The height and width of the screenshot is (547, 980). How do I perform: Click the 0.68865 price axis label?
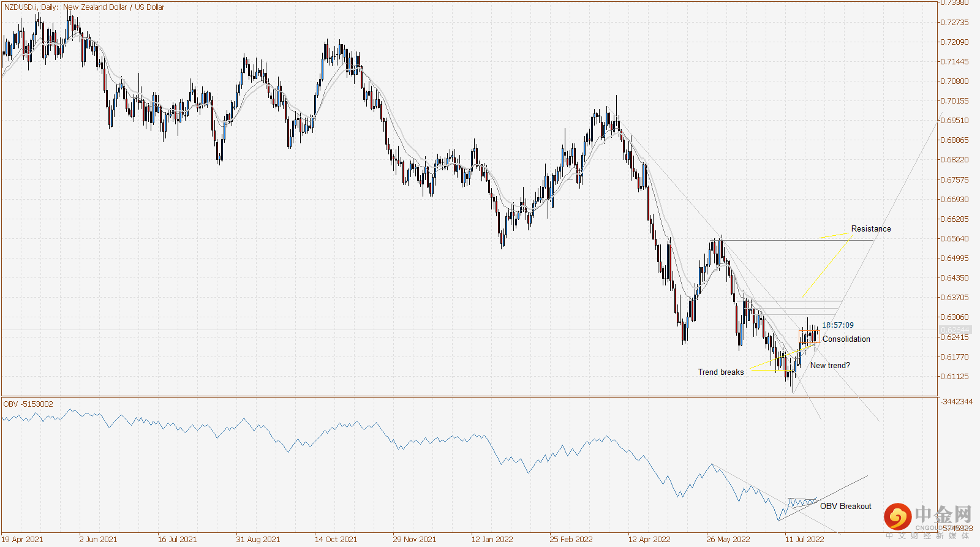click(x=954, y=140)
